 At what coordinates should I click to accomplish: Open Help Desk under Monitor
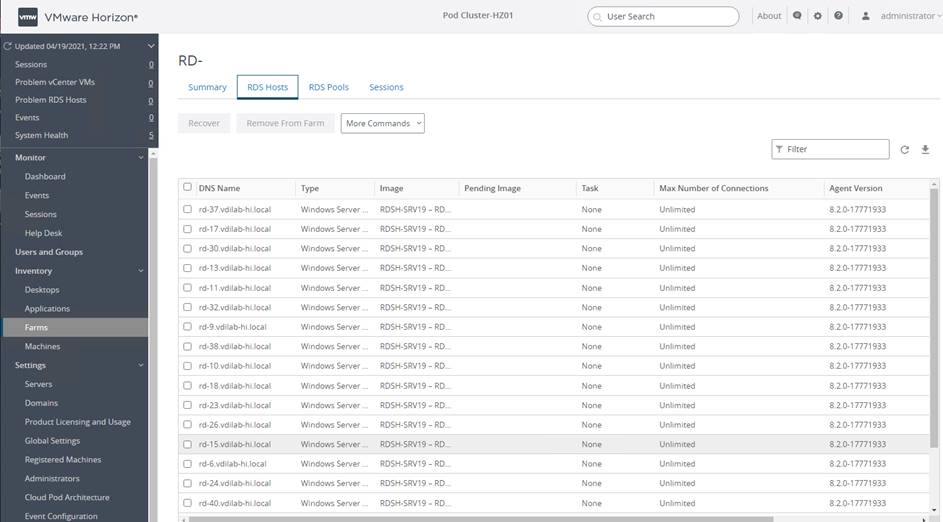coord(43,233)
